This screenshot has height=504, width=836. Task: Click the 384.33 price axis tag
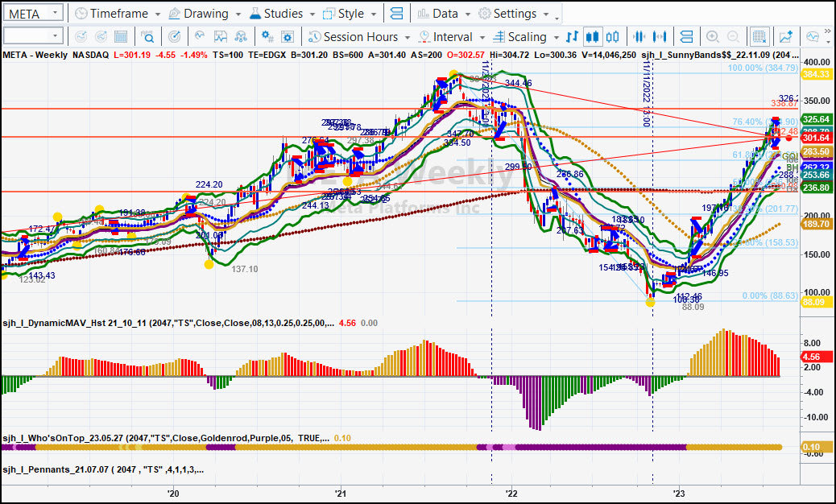(x=817, y=74)
